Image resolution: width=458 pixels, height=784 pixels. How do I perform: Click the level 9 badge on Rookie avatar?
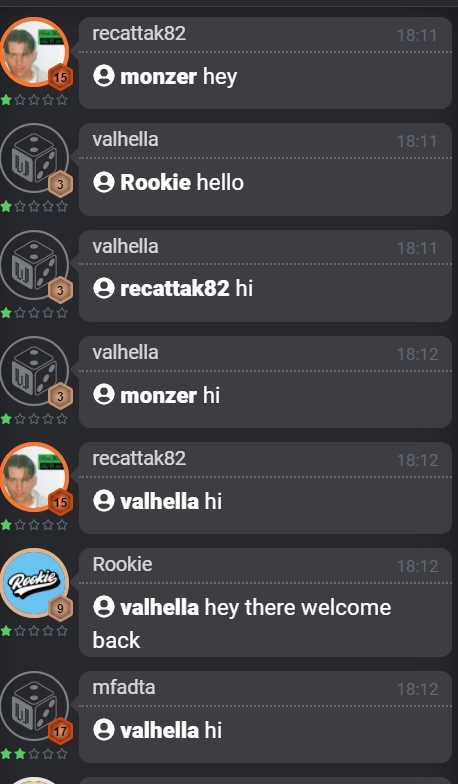(60, 609)
